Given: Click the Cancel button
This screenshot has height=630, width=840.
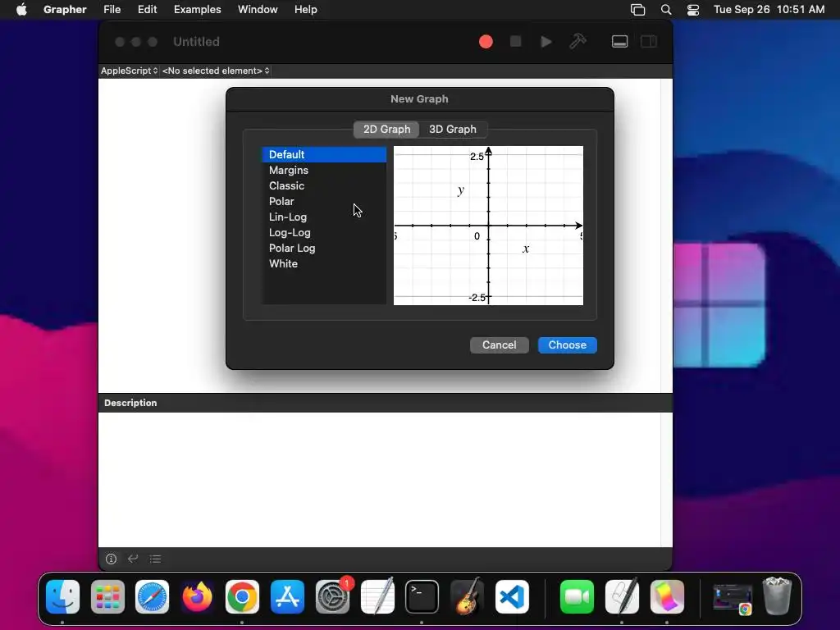Looking at the screenshot, I should point(500,345).
